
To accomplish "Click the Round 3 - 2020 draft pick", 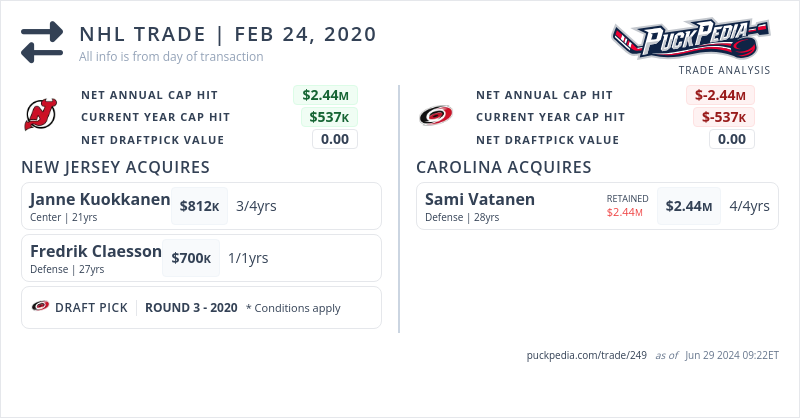I will click(x=191, y=307).
